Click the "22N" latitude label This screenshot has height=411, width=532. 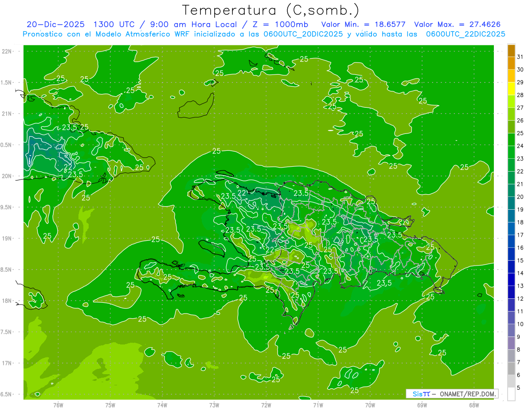pyautogui.click(x=7, y=51)
